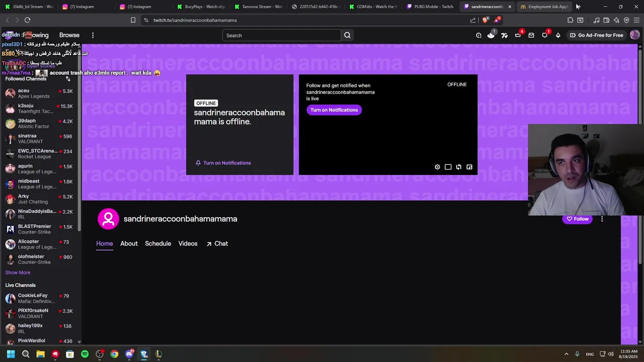The height and width of the screenshot is (362, 644).
Task: Click the purple Turn on Notifications button
Action: tap(334, 110)
